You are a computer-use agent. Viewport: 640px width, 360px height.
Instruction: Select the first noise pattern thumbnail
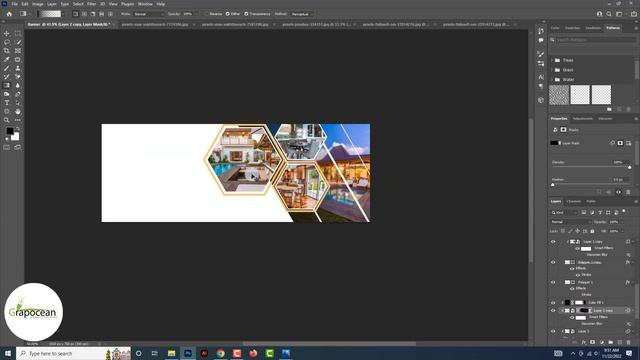(559, 95)
